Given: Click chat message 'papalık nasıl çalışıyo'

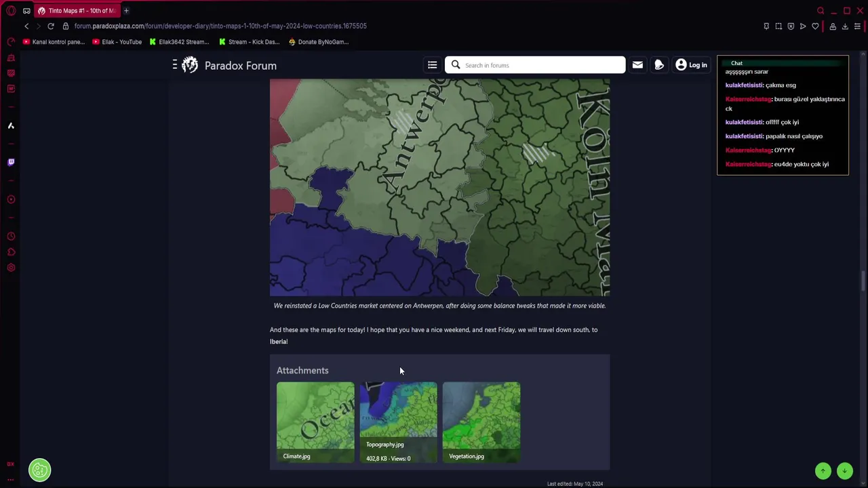Looking at the screenshot, I should [x=794, y=136].
